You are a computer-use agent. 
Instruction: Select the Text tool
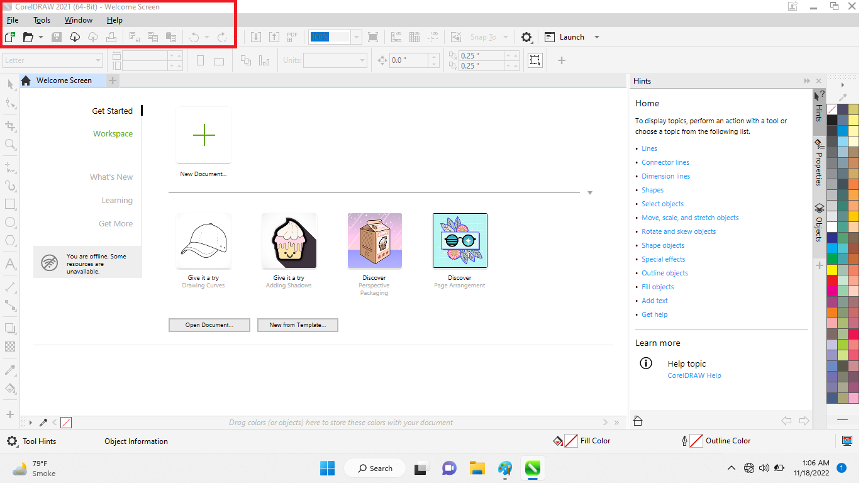[x=10, y=264]
